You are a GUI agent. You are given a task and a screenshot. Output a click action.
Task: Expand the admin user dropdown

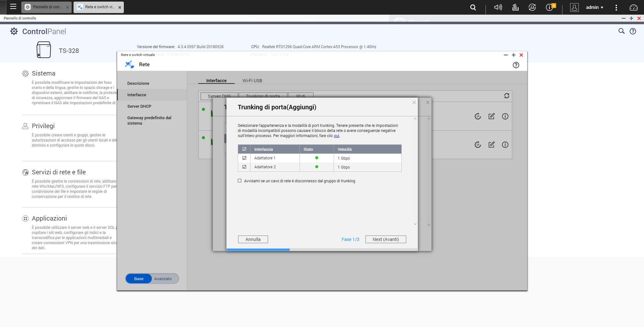594,7
